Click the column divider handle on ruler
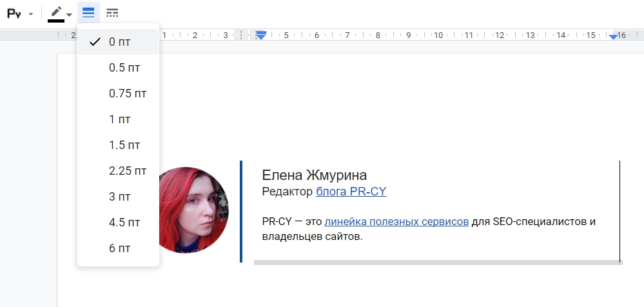 click(241, 35)
